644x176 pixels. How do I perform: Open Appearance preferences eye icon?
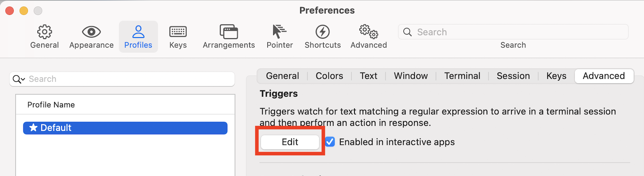pos(91,32)
